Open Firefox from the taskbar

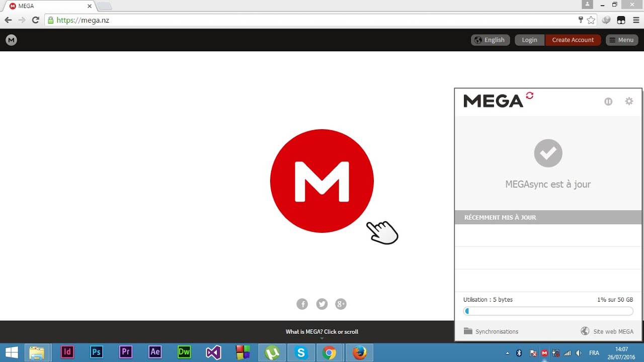(x=359, y=352)
